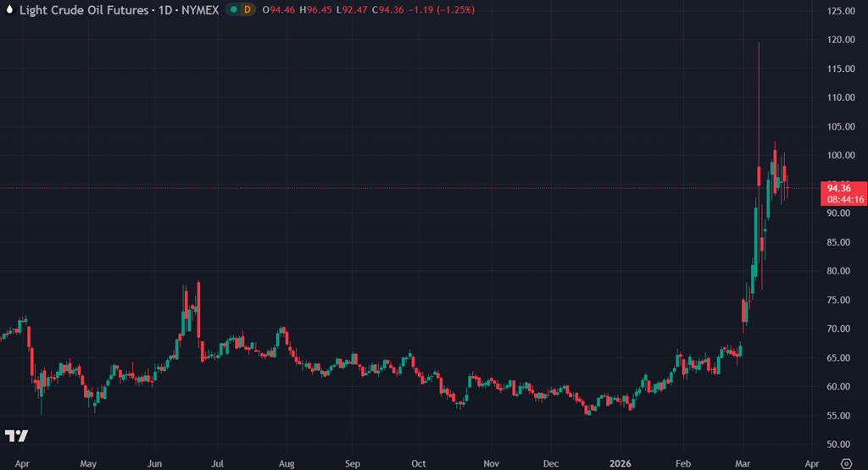Click the 50.00 price axis label
The height and width of the screenshot is (470, 868).
point(839,445)
